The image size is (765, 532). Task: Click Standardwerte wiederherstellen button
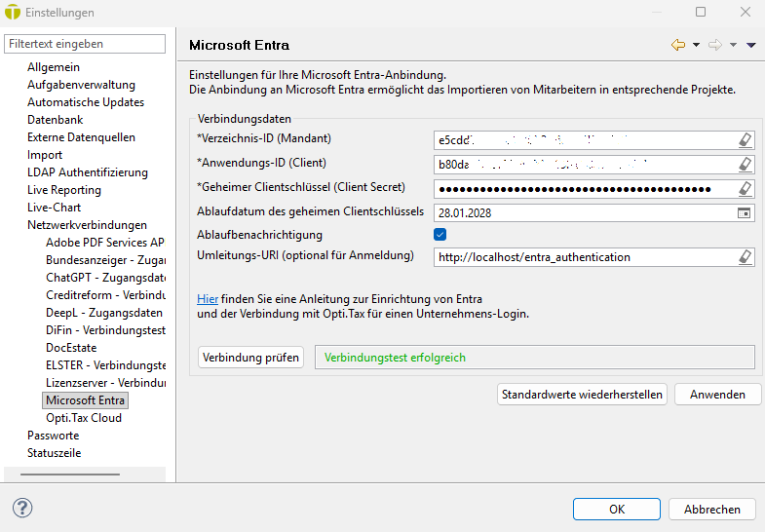(x=582, y=395)
